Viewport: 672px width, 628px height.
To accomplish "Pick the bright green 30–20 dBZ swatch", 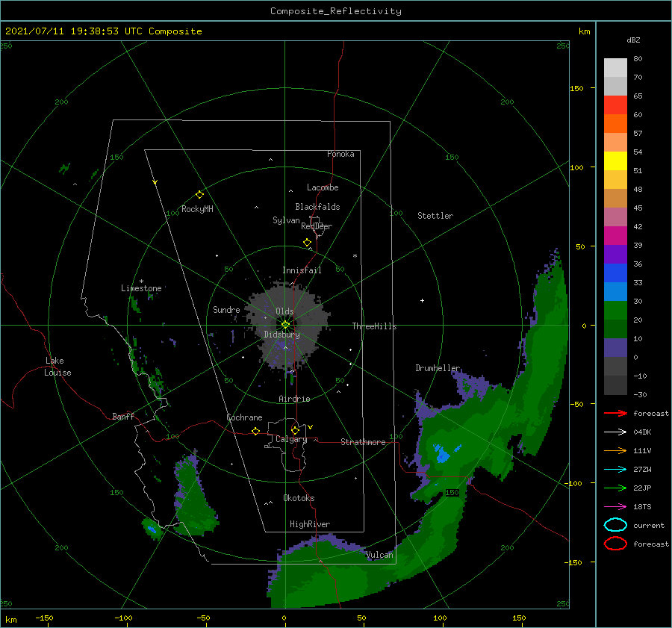I will coord(615,311).
